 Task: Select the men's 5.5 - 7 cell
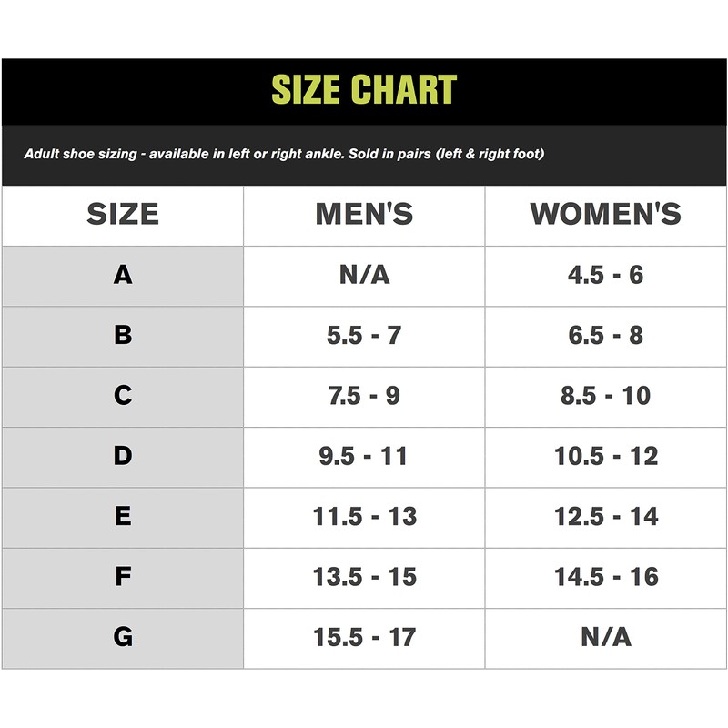tap(364, 335)
